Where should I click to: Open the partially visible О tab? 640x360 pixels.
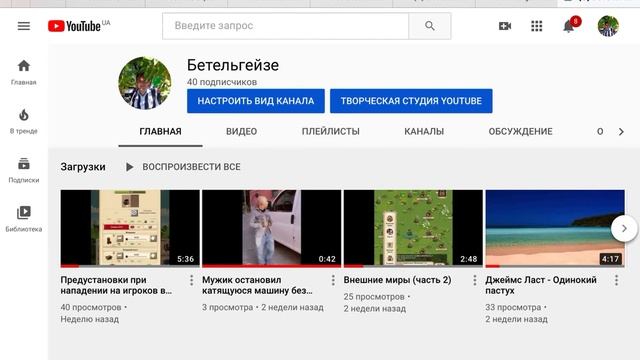click(600, 131)
